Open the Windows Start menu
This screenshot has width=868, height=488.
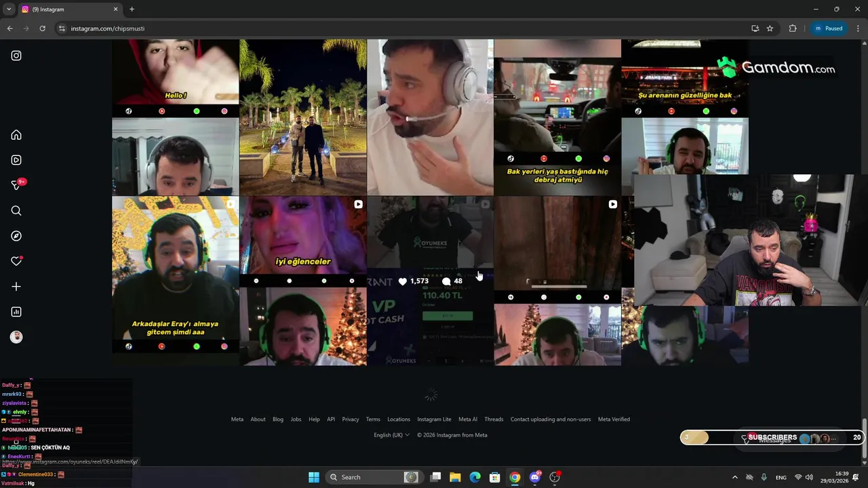(314, 477)
